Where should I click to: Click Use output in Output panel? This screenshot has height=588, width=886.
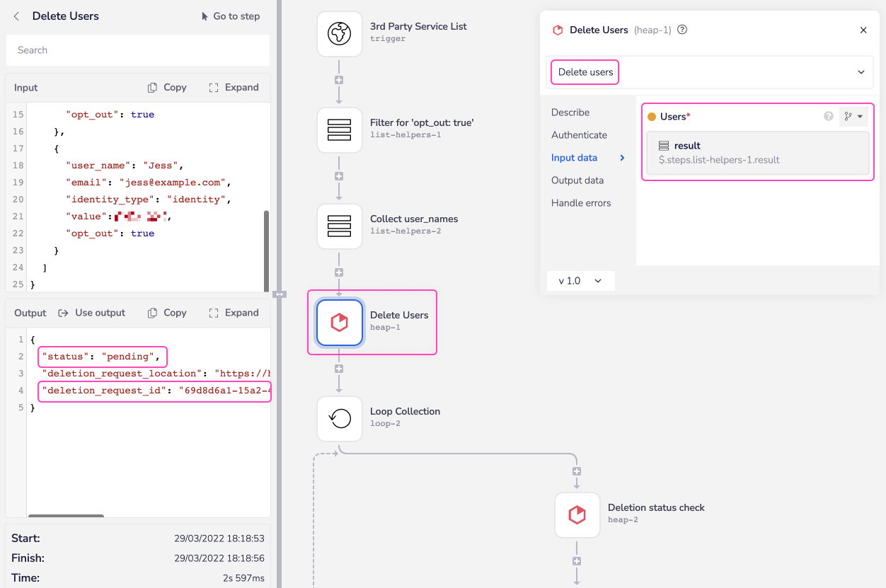pyautogui.click(x=92, y=313)
